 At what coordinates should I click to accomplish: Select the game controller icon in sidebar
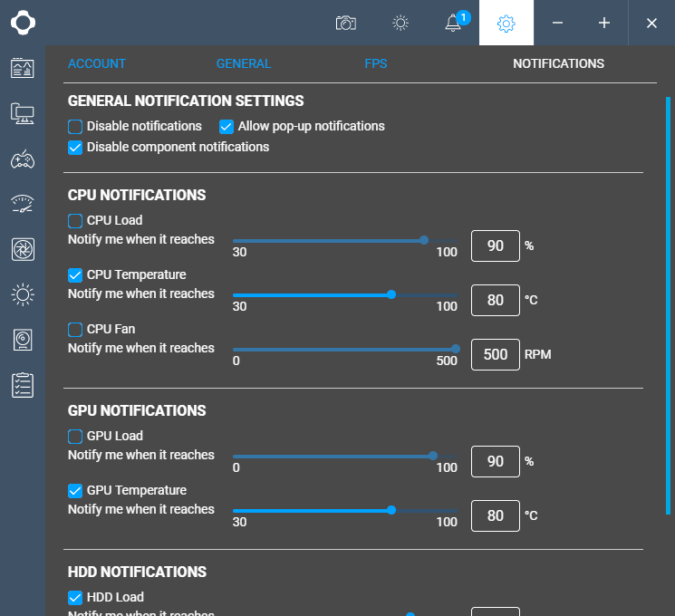(23, 159)
